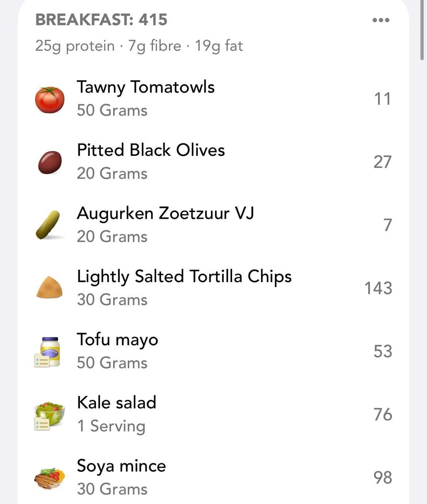427x504 pixels.
Task: Tap the tomato icon for Tawny Tomatowls
Action: click(49, 100)
